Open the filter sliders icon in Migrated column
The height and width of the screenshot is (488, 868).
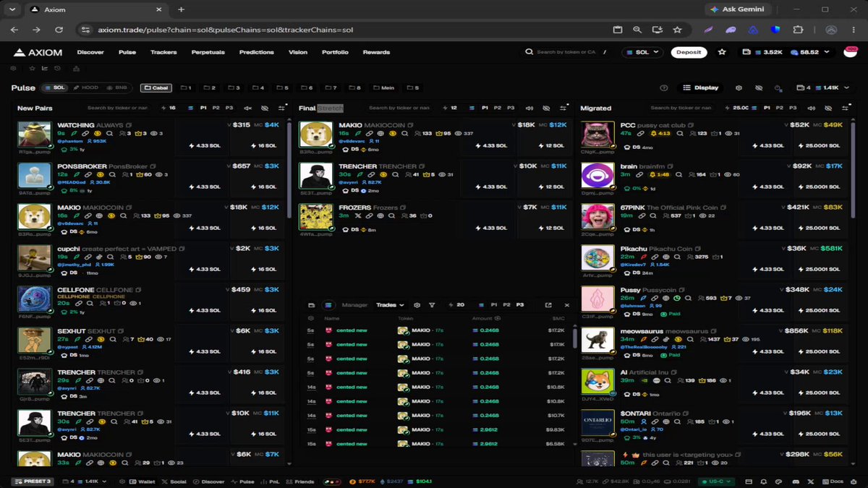845,108
